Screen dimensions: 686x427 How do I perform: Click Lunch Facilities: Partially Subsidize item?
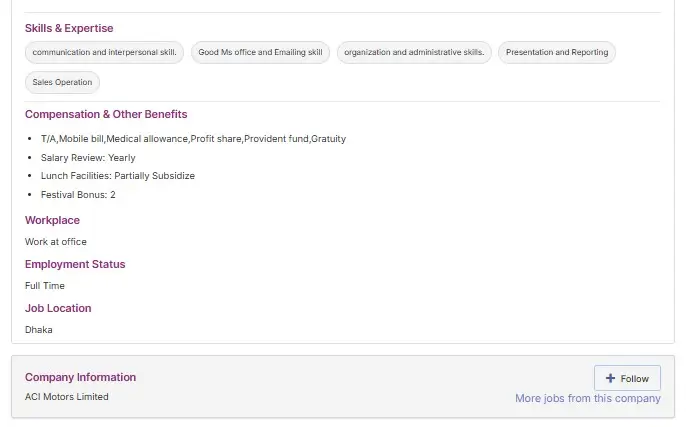tap(117, 175)
